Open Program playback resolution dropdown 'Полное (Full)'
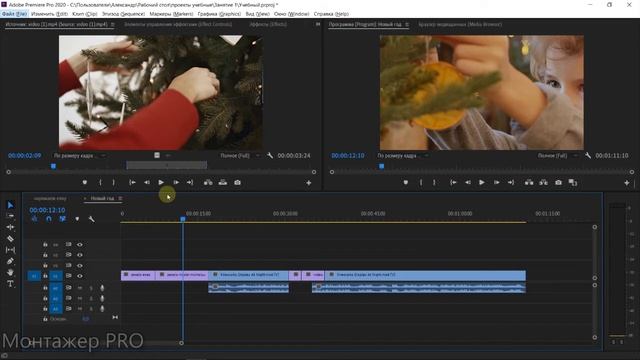The height and width of the screenshot is (360, 640). pos(557,156)
